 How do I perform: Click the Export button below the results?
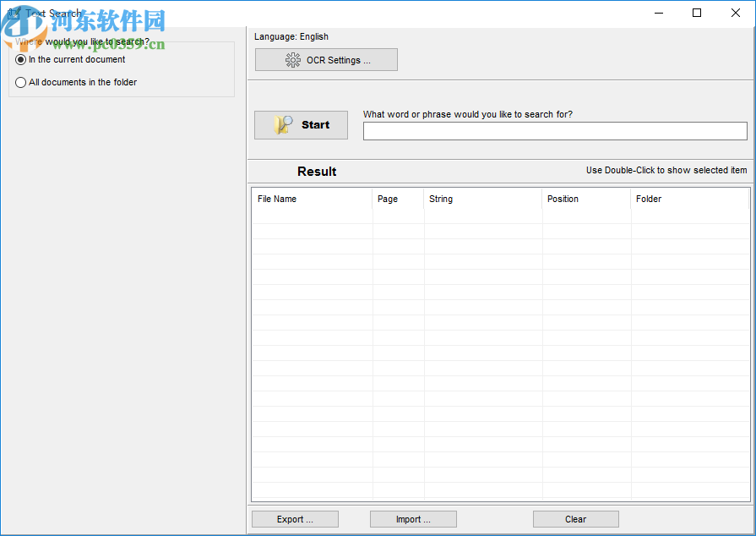click(294, 518)
